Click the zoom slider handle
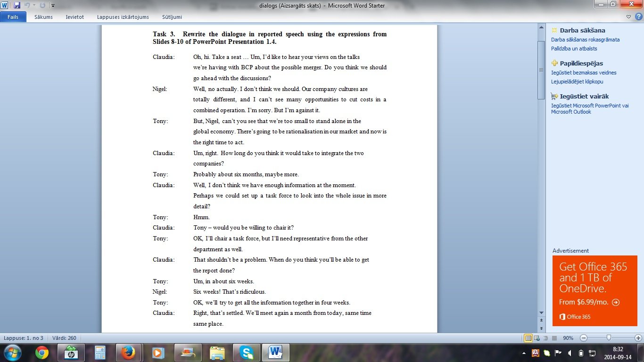This screenshot has width=644, height=362. [609, 338]
